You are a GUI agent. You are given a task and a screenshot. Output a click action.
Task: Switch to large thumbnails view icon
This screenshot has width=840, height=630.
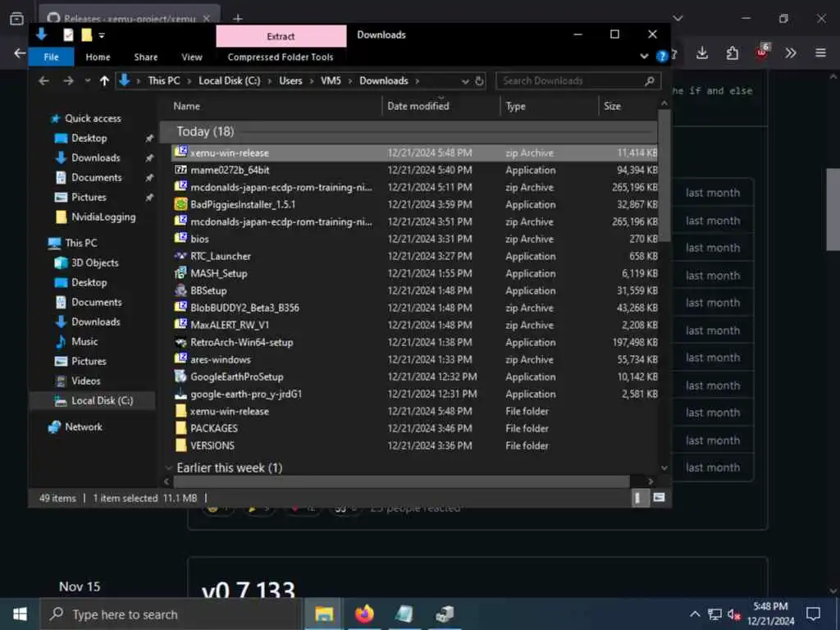(659, 498)
